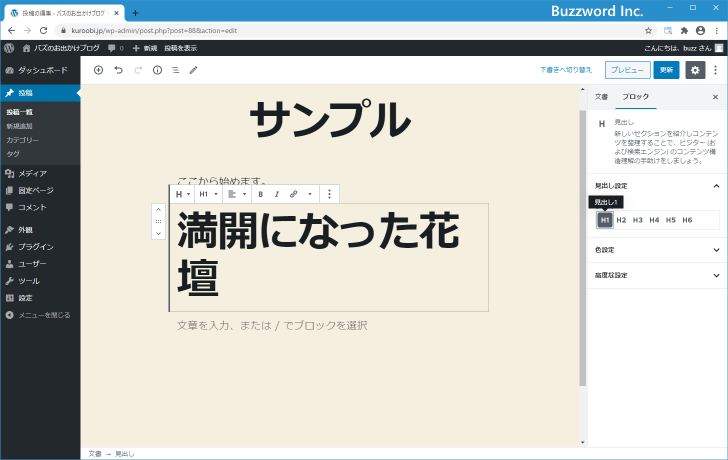The height and width of the screenshot is (460, 728).
Task: Toggle bold formatting
Action: click(x=260, y=194)
